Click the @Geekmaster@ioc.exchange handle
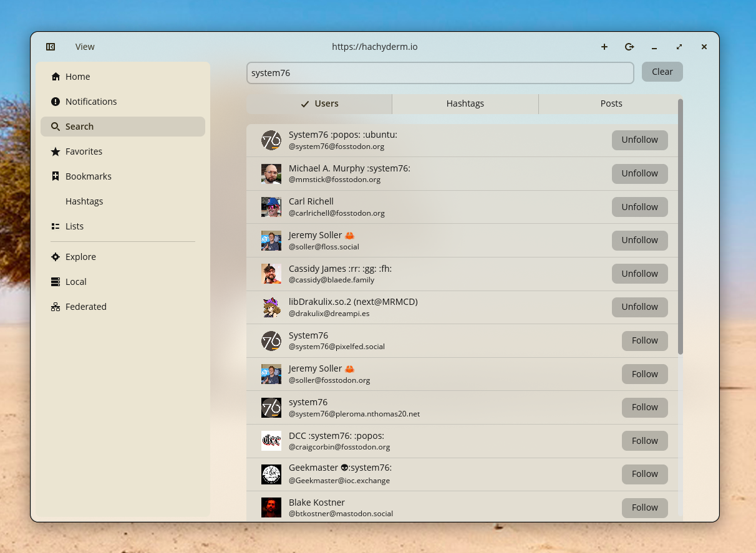Screen dimensions: 756x553 pos(339,481)
